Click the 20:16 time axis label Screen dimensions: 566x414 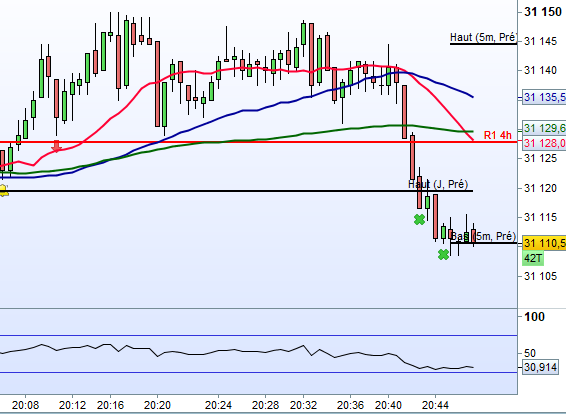(110, 405)
